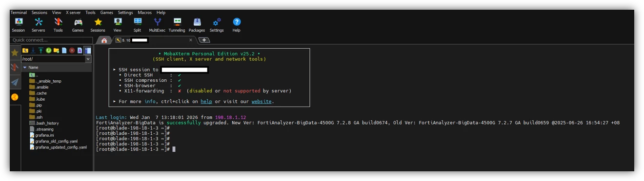Click the 'website' link in the banner
The image size is (644, 181).
click(x=262, y=102)
